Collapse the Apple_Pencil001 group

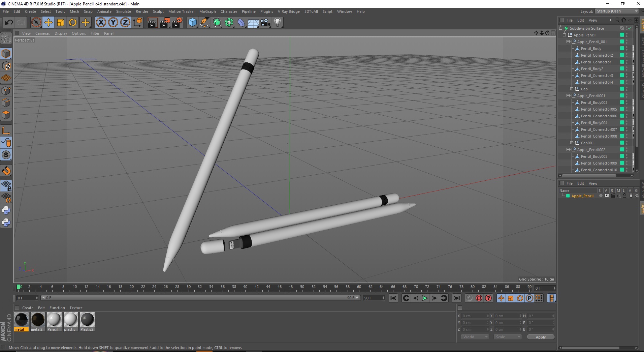[568, 95]
